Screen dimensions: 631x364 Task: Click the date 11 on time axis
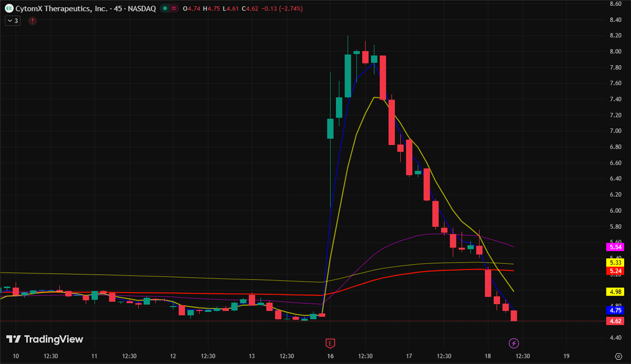pos(94,356)
